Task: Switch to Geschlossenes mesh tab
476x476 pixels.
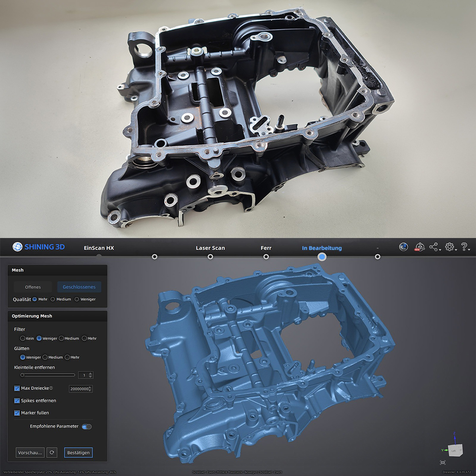Action: click(79, 287)
